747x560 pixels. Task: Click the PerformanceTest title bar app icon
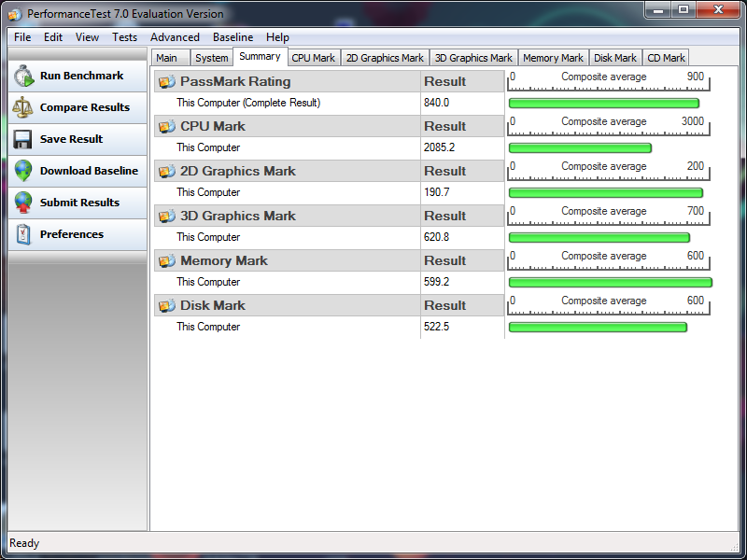(15, 14)
